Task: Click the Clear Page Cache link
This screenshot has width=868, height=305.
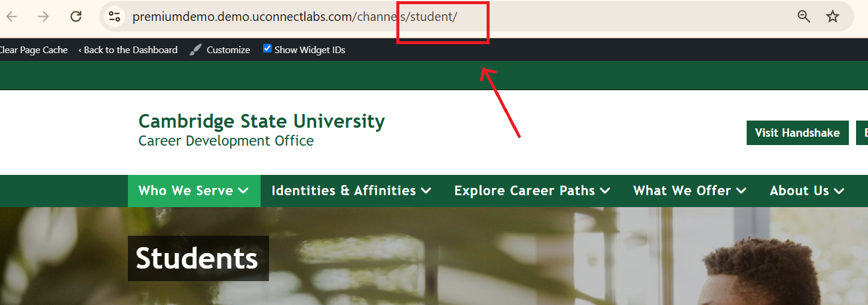Action: pyautogui.click(x=33, y=50)
